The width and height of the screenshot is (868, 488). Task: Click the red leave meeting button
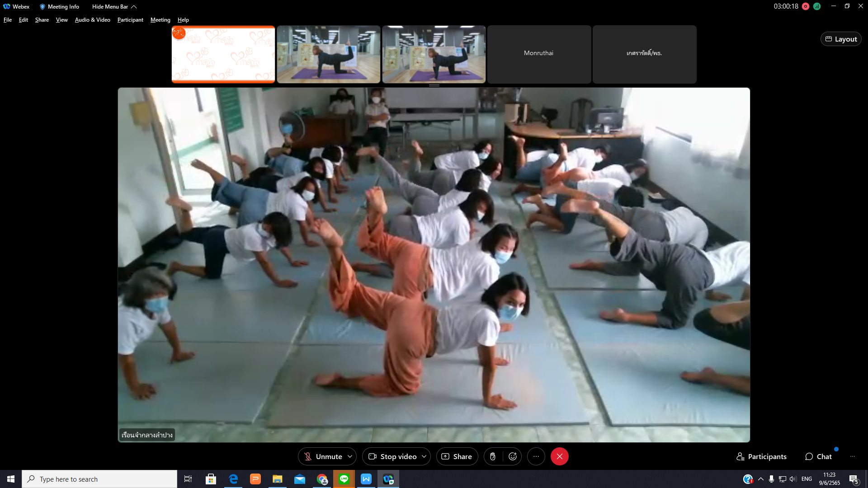[x=559, y=456]
